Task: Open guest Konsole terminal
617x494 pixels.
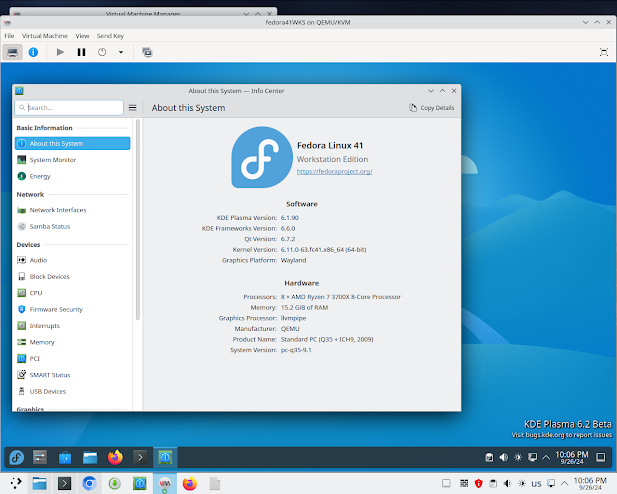Action: pos(140,457)
